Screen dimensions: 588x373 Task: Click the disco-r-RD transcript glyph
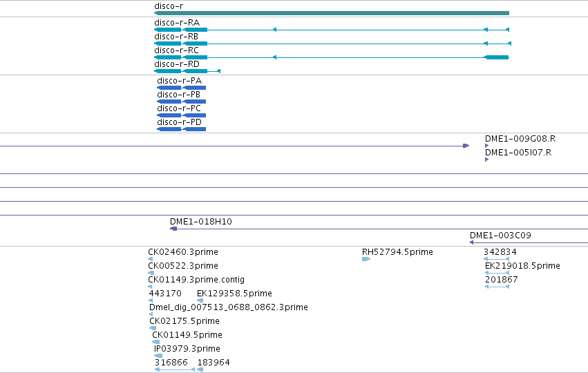tap(187, 71)
